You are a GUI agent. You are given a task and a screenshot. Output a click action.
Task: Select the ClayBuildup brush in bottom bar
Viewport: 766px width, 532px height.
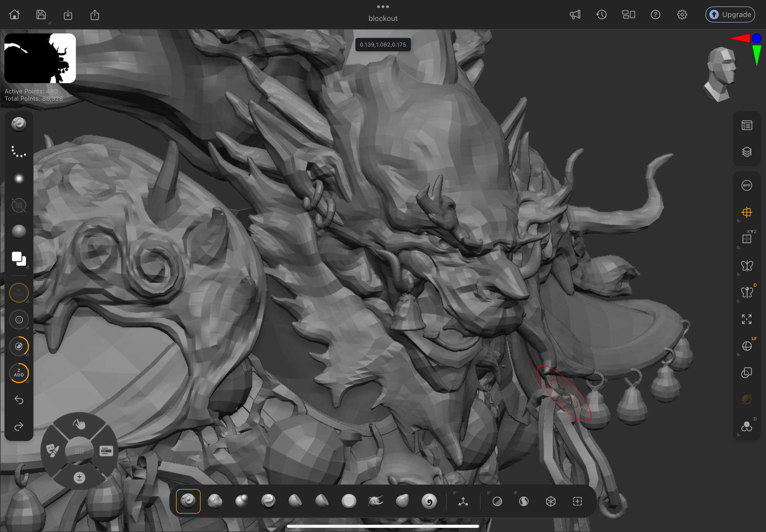(x=215, y=501)
